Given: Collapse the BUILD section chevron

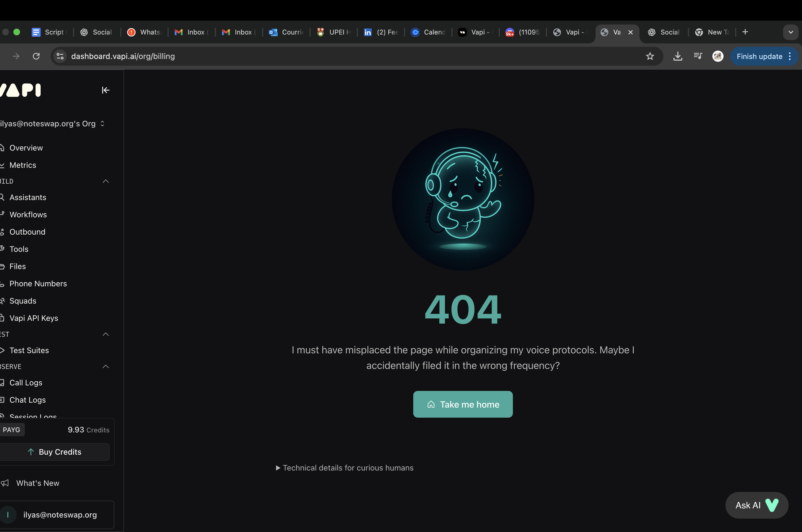Looking at the screenshot, I should click(105, 181).
